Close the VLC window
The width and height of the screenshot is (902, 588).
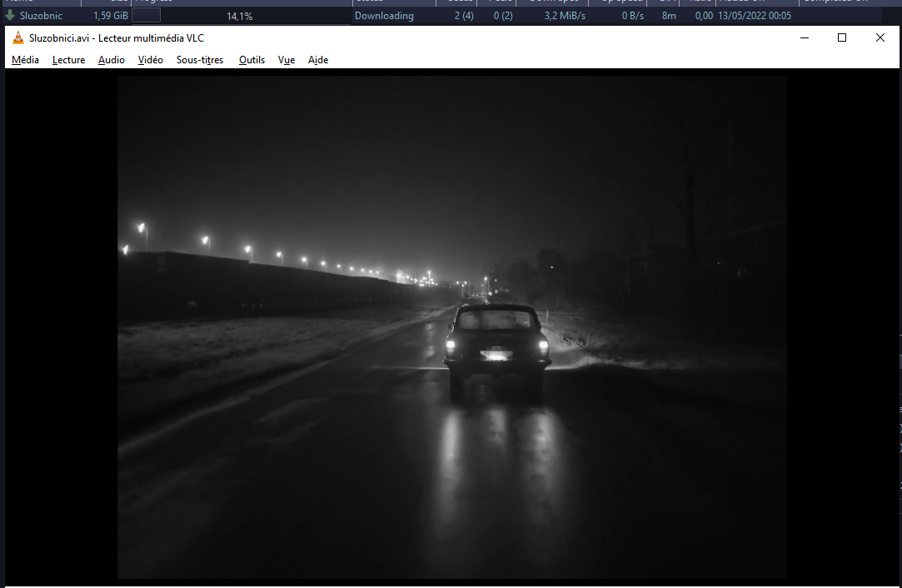[880, 38]
